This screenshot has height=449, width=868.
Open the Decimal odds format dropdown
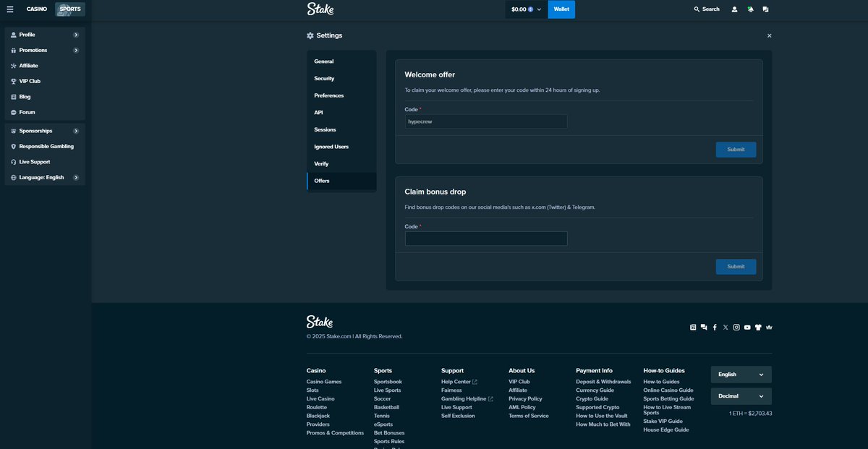(741, 396)
